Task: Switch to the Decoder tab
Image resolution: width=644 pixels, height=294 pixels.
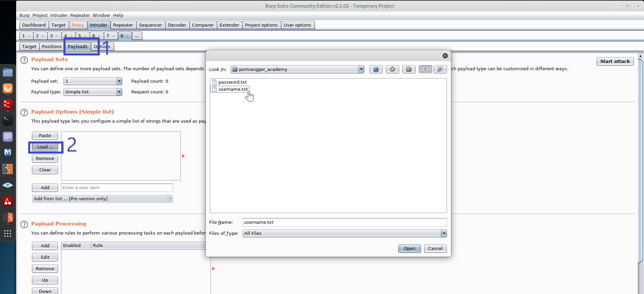Action: (177, 25)
